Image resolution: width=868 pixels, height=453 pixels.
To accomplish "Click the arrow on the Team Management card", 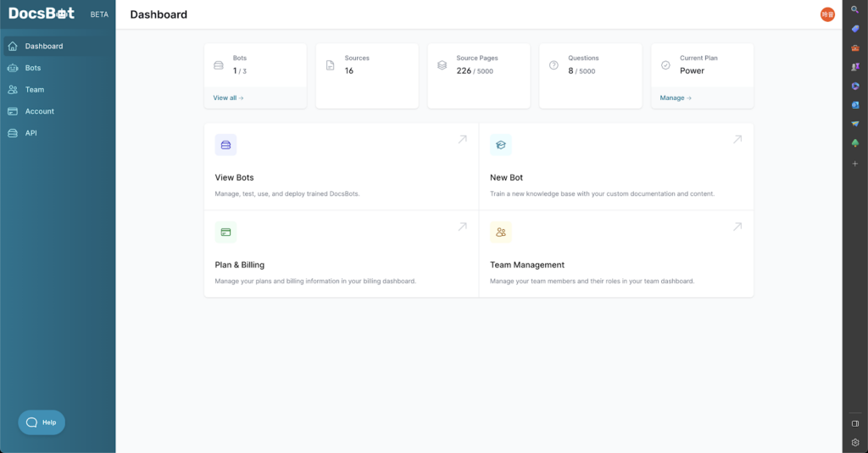I will click(737, 226).
